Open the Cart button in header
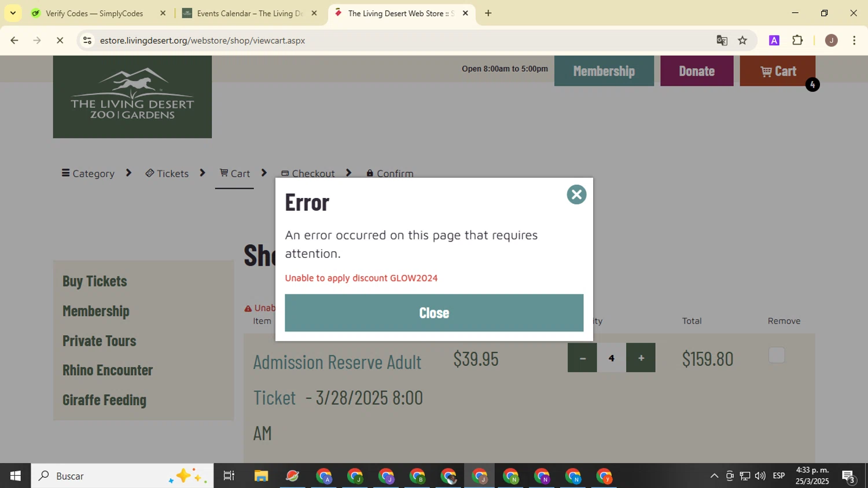The width and height of the screenshot is (868, 488). tap(777, 71)
